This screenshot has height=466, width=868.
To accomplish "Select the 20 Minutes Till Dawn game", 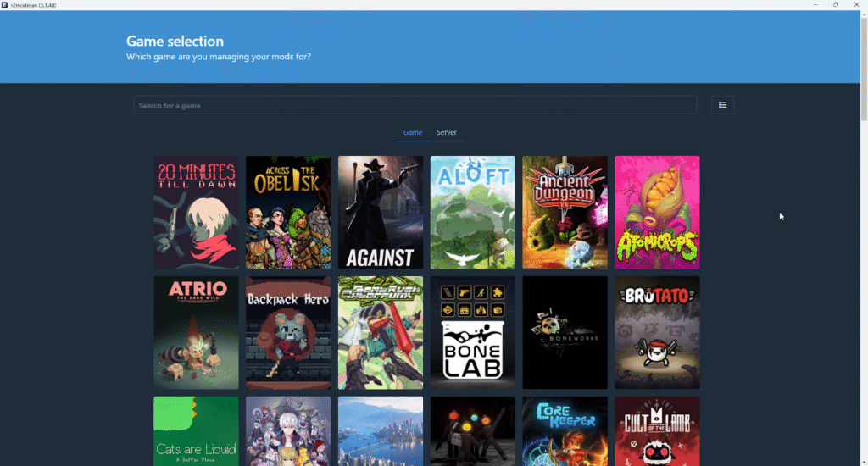I will click(196, 213).
